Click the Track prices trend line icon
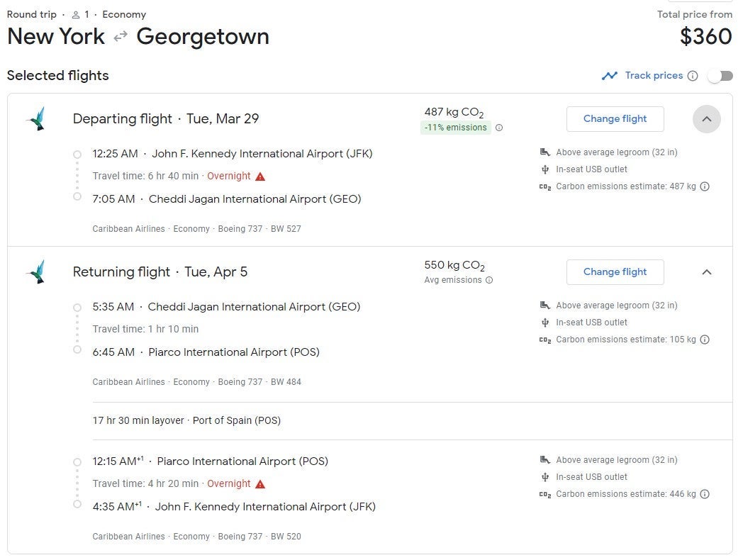 (x=609, y=76)
